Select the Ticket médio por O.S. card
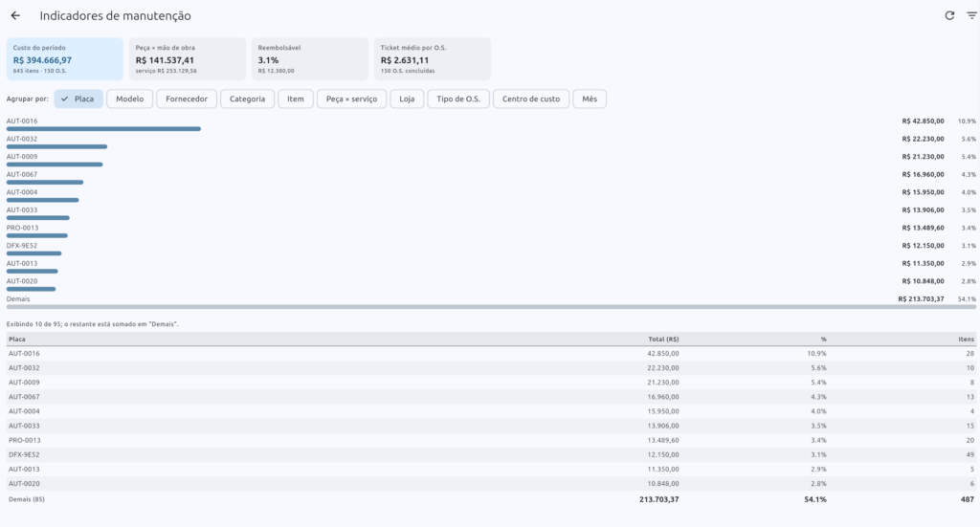 pos(433,59)
